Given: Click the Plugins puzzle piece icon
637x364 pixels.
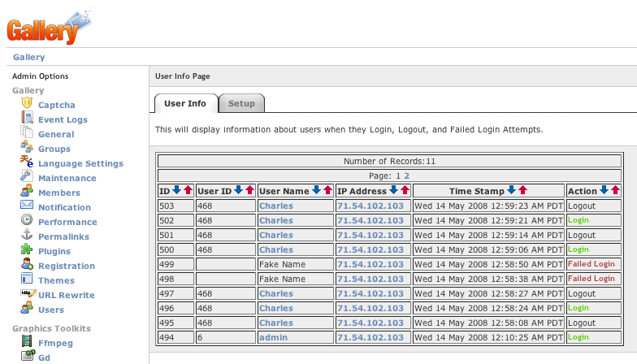Looking at the screenshot, I should [27, 249].
